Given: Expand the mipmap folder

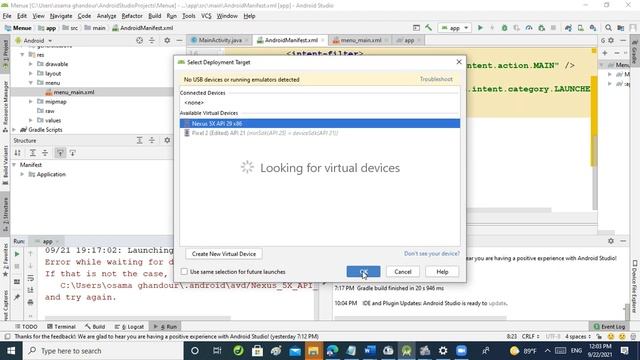Looking at the screenshot, I should click(31, 102).
